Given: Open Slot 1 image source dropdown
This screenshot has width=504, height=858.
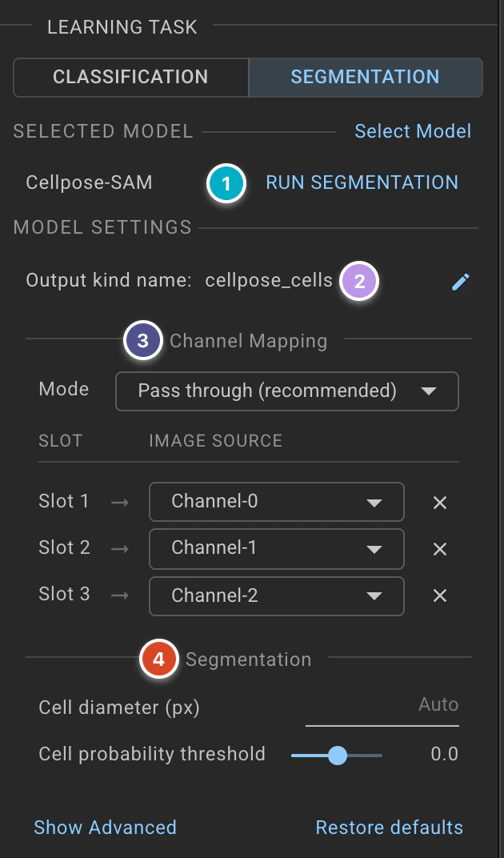Looking at the screenshot, I should coord(276,502).
